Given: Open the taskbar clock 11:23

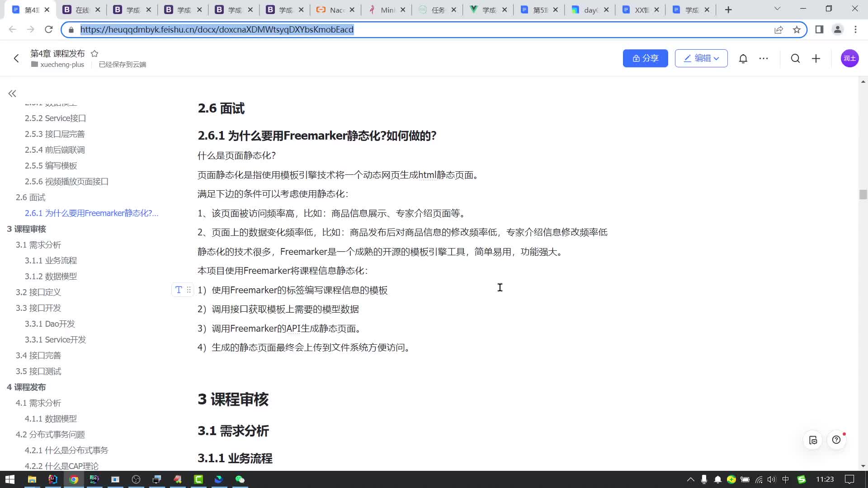Looking at the screenshot, I should point(825,479).
